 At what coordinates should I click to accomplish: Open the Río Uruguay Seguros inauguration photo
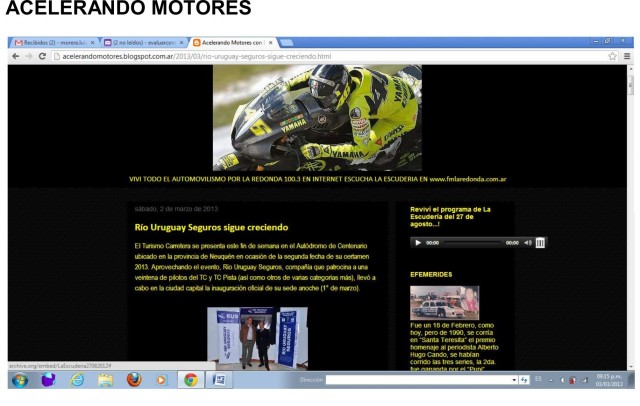(257, 338)
